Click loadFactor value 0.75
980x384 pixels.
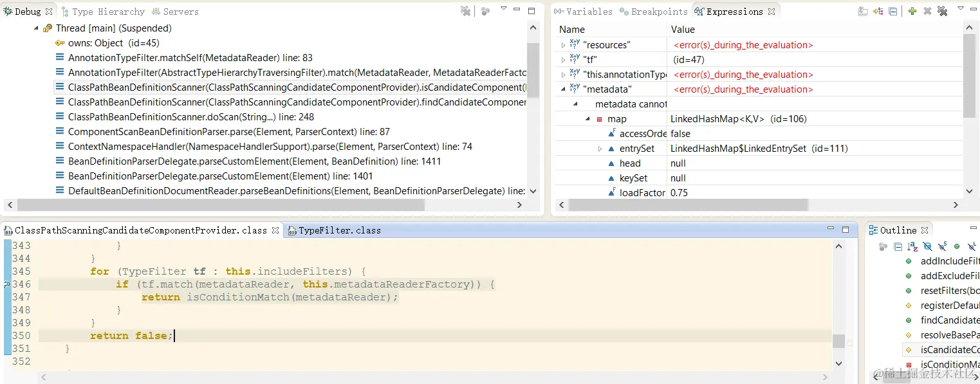pos(679,193)
